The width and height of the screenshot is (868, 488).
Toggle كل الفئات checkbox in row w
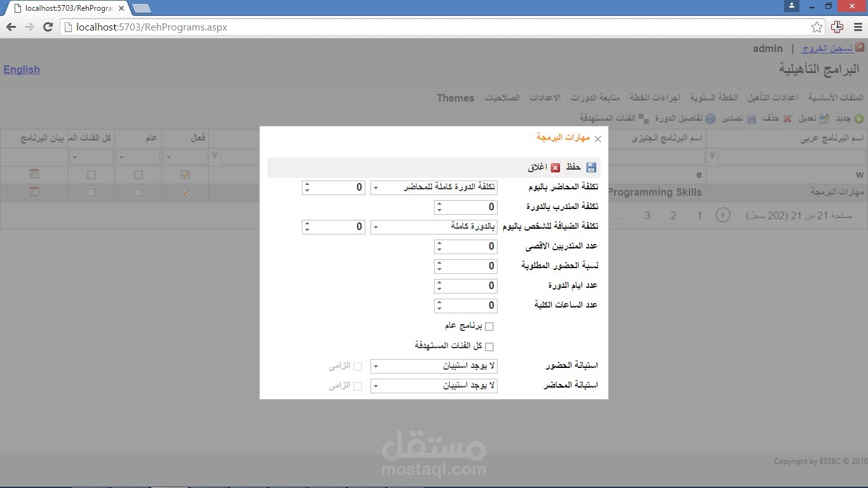pyautogui.click(x=92, y=175)
